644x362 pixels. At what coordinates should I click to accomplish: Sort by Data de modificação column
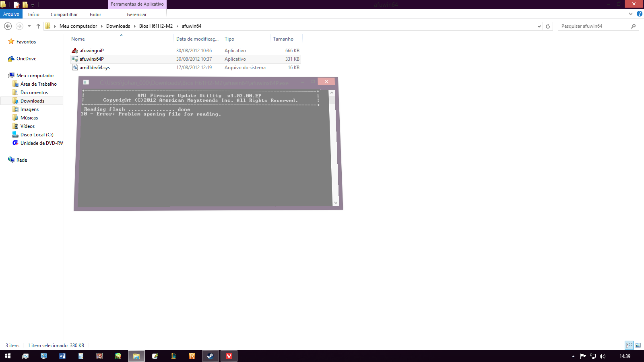click(x=197, y=39)
